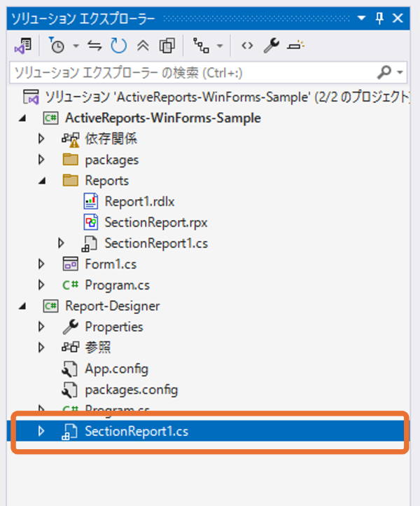Screen dimensions: 420x506
Task: Select highlighted SectionReport1.cs in Report-Designer
Action: [136, 431]
